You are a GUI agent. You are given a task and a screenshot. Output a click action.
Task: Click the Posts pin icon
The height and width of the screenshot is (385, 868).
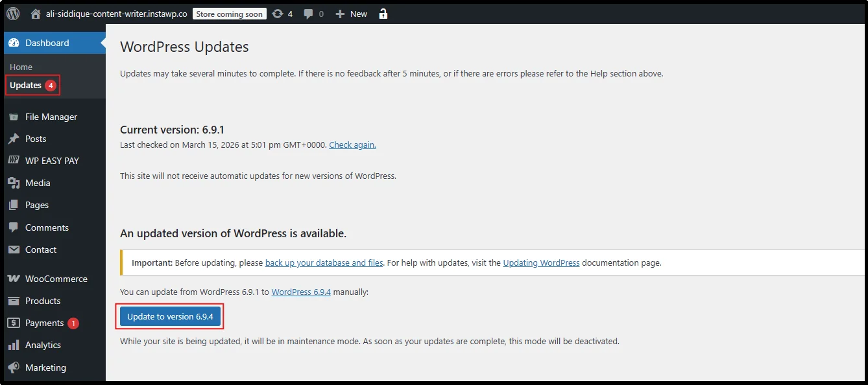point(14,139)
